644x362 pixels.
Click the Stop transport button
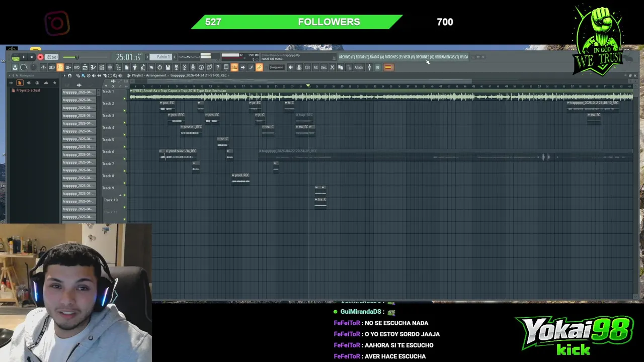tap(32, 57)
